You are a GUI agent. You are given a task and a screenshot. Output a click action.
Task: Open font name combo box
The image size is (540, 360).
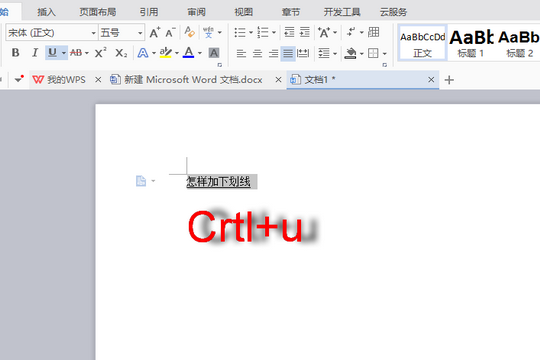[x=52, y=33]
